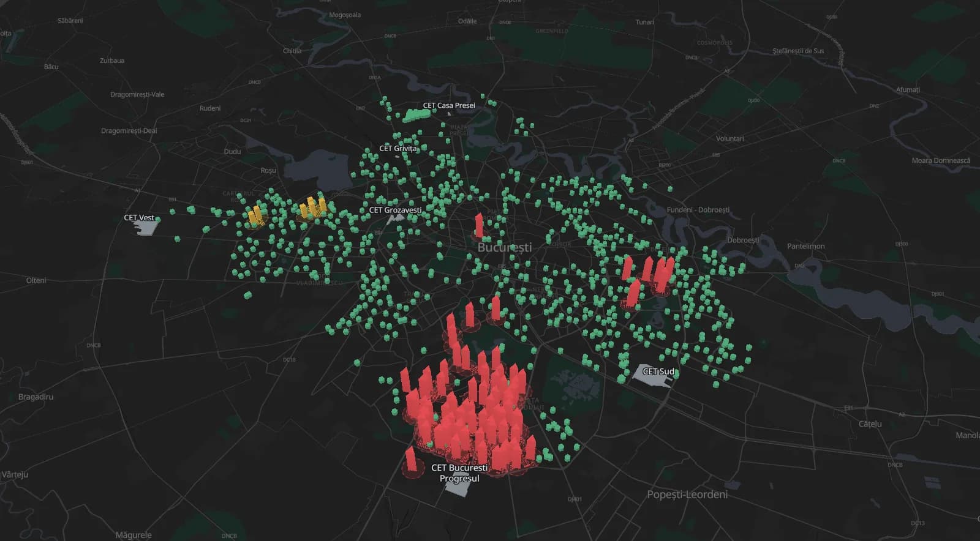Click the Cățelu label
980x541 pixels.
(x=870, y=423)
